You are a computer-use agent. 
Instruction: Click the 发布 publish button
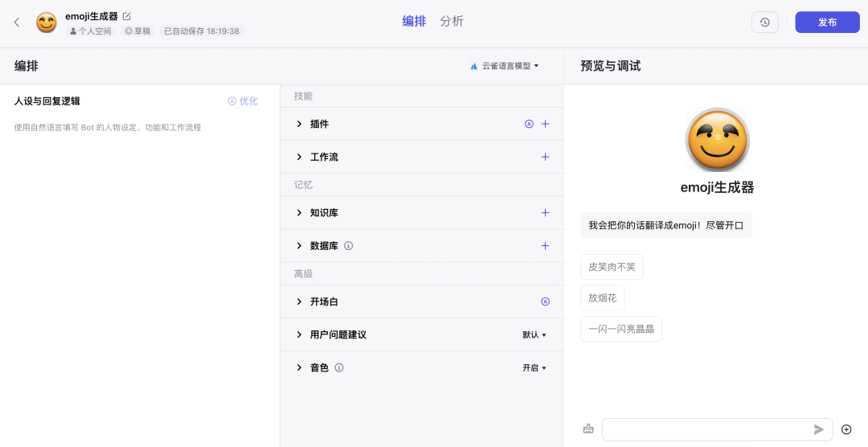[x=827, y=23]
